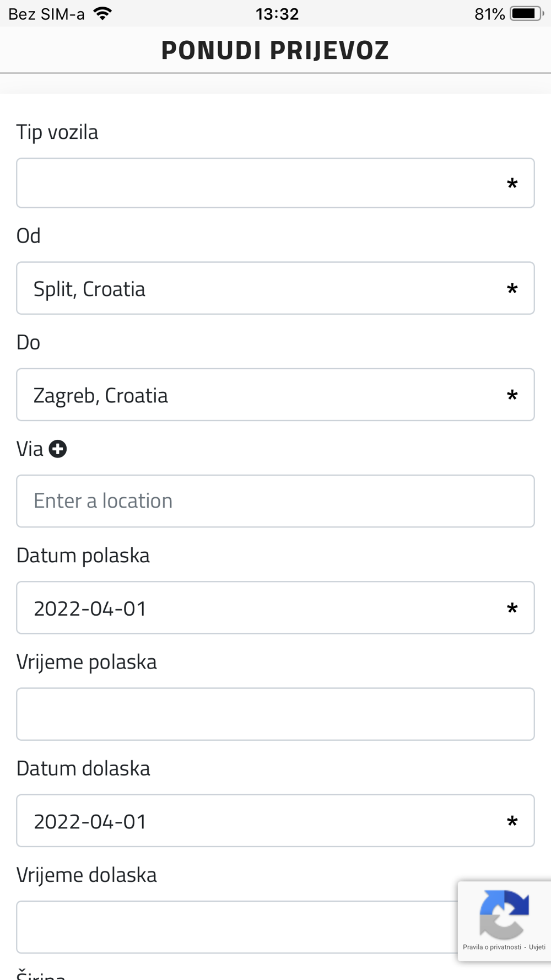Screen dimensions: 551x980
Task: Select the empty Vrijeme polaska field
Action: 275,714
